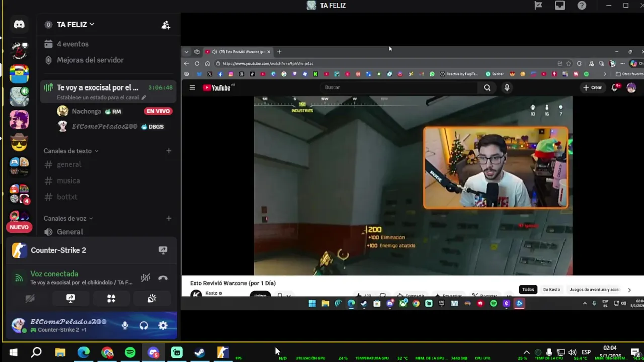Toggle microphone mute in user panel

point(125,326)
